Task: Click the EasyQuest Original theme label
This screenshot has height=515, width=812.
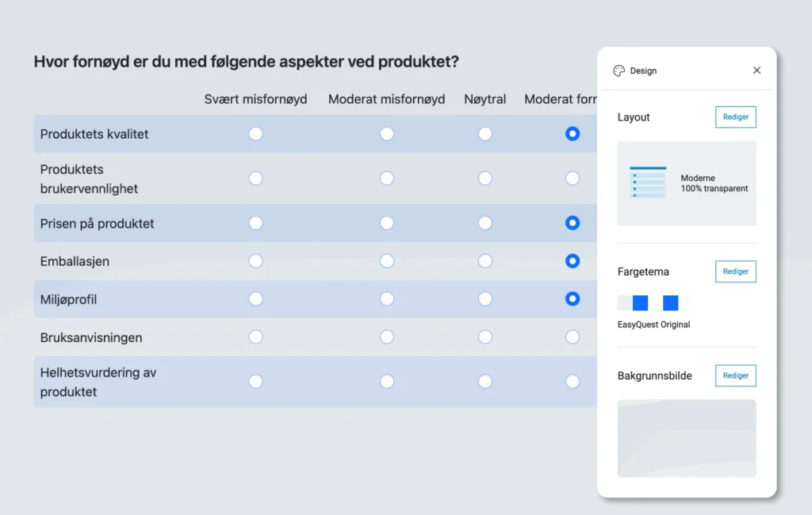Action: [x=653, y=325]
